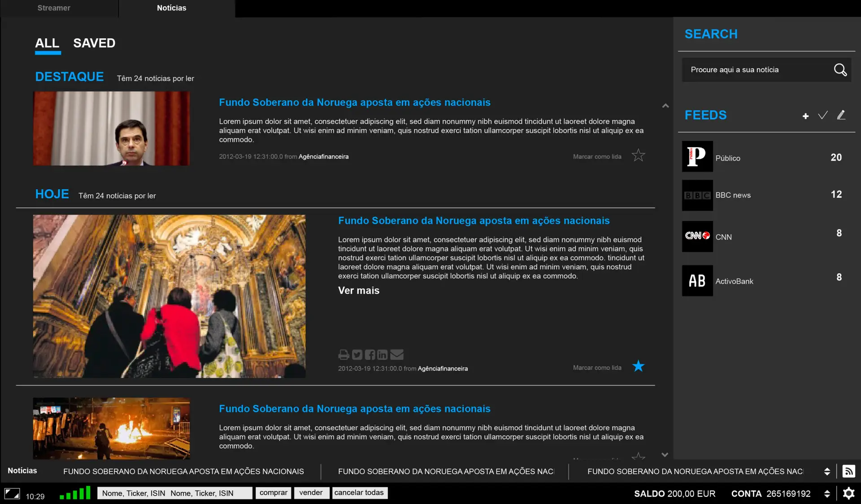Share the article via LinkedIn icon
This screenshot has height=504, width=861.
pyautogui.click(x=382, y=355)
